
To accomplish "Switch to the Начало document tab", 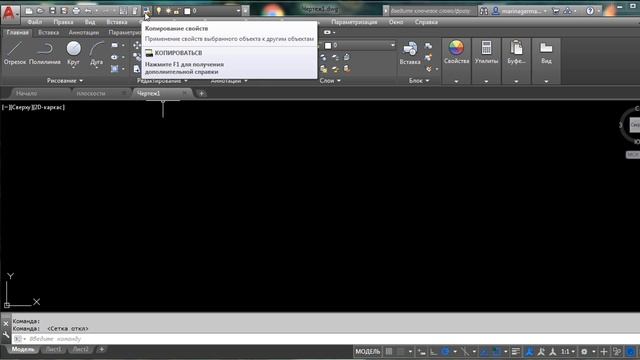I will 27,93.
